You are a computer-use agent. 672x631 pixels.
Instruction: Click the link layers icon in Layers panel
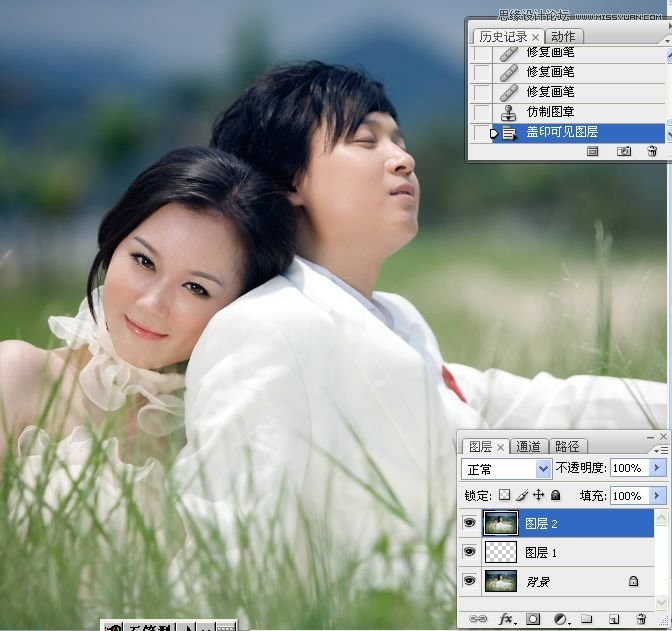click(x=479, y=619)
